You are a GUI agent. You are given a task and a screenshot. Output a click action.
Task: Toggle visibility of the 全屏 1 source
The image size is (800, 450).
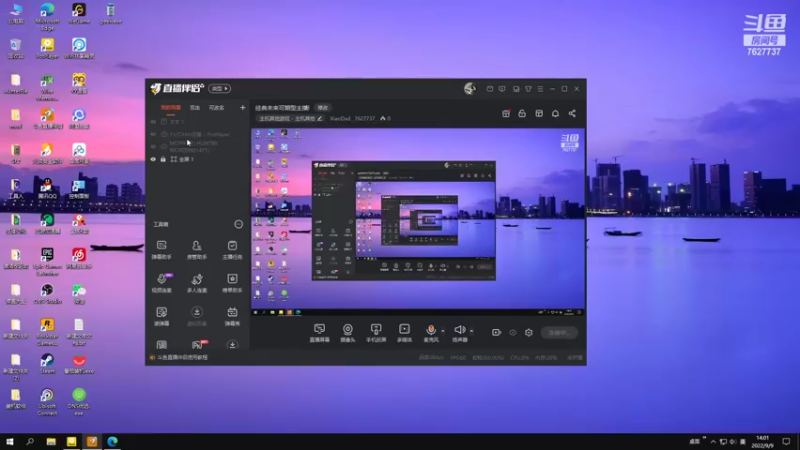pyautogui.click(x=153, y=159)
